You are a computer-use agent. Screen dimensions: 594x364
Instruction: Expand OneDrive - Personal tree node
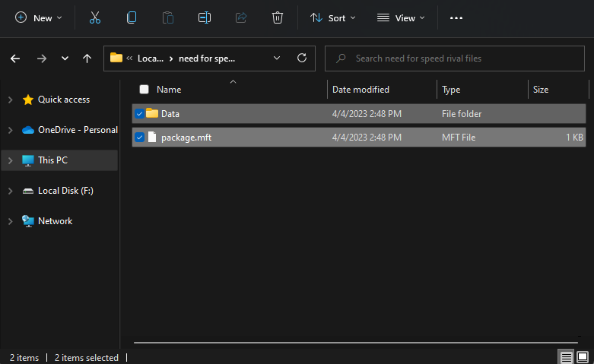click(x=11, y=130)
